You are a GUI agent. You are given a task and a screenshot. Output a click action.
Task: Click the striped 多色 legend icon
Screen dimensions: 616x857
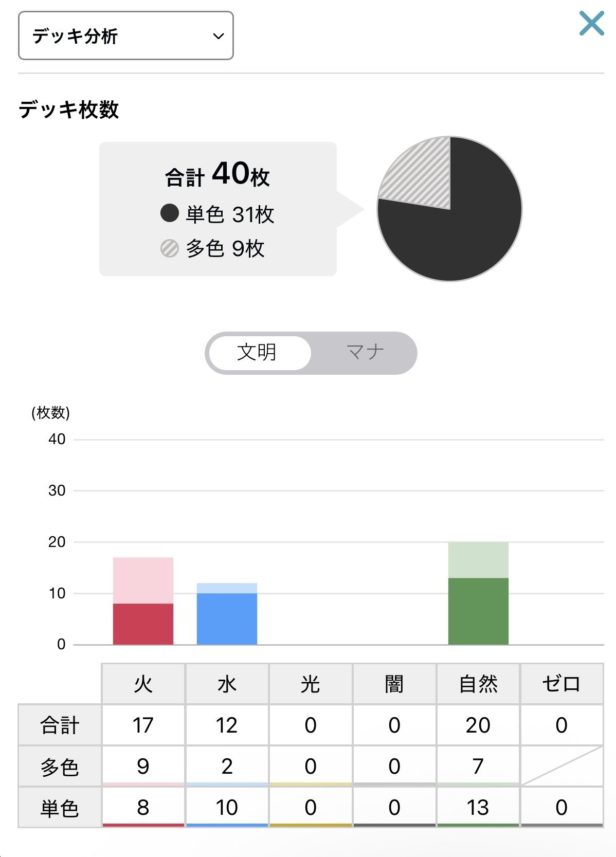click(x=169, y=248)
